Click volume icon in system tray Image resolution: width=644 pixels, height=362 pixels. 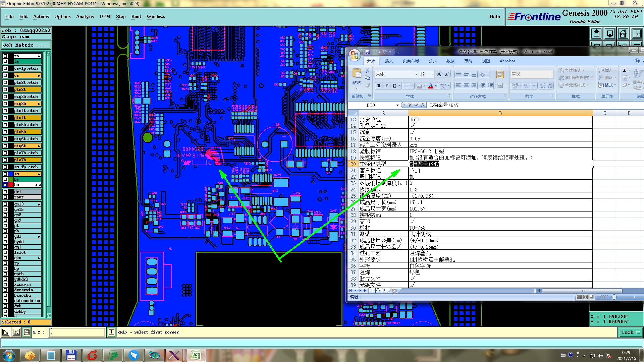coord(600,356)
